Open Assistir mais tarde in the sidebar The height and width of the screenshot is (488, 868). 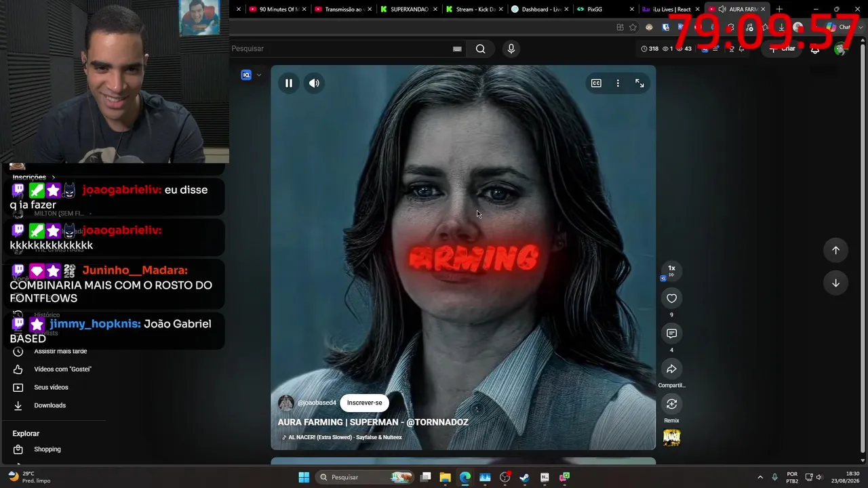click(x=60, y=351)
